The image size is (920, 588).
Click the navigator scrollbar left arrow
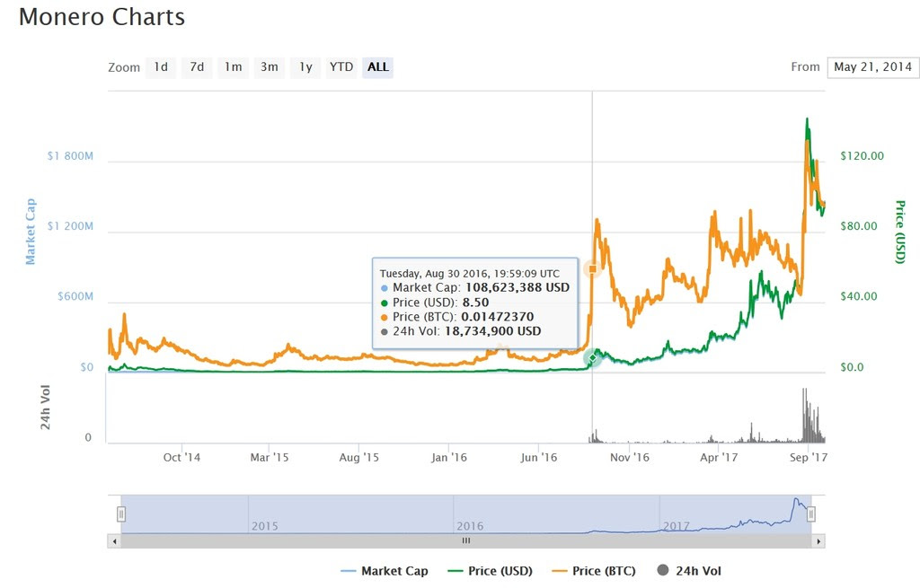coord(114,541)
